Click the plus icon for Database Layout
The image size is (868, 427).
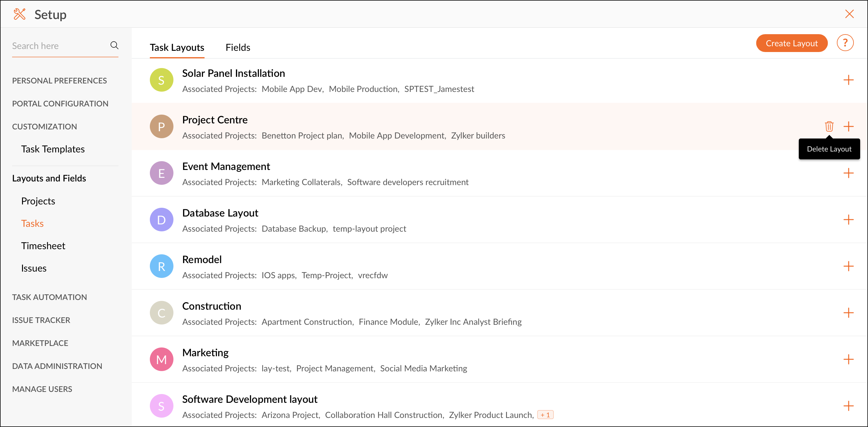848,220
